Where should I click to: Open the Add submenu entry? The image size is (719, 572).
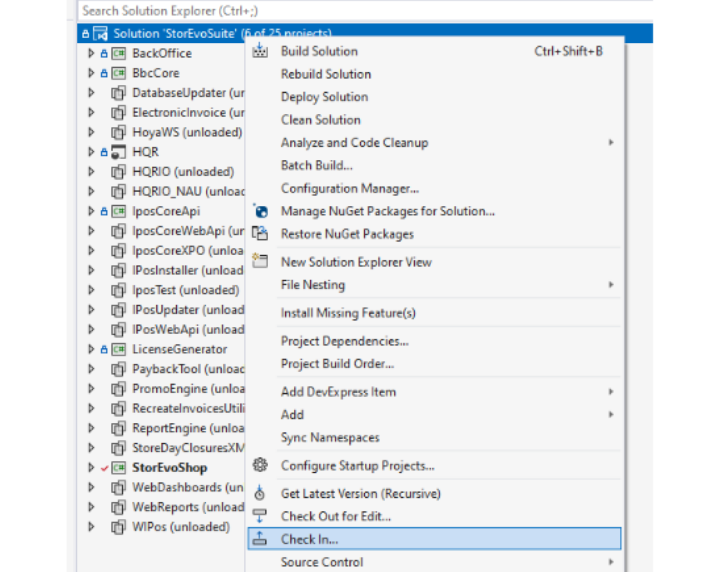[434, 415]
